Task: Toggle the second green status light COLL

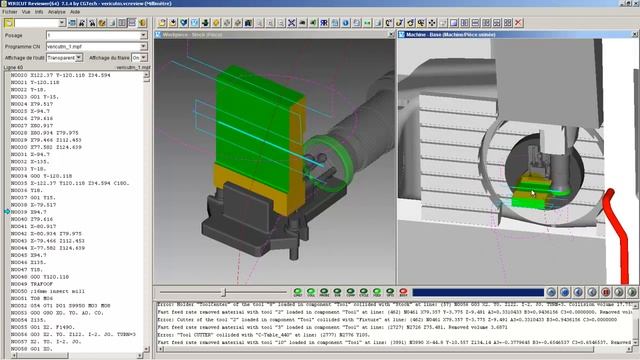Action: point(311,292)
